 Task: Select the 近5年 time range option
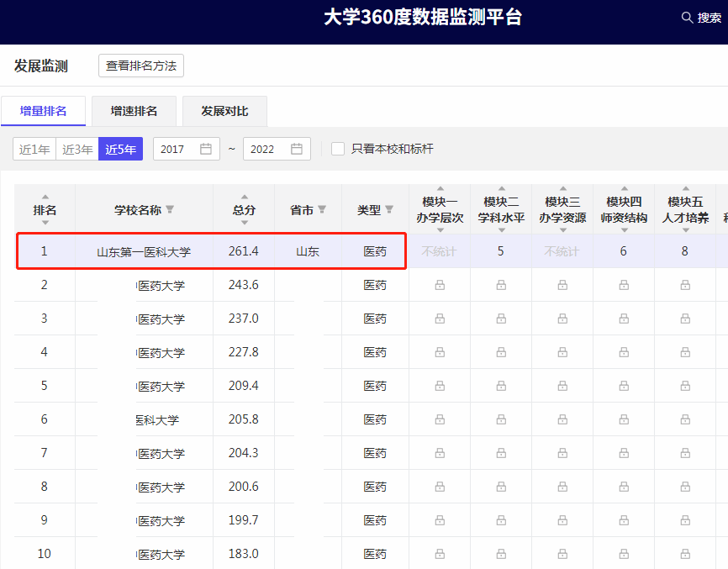(120, 149)
